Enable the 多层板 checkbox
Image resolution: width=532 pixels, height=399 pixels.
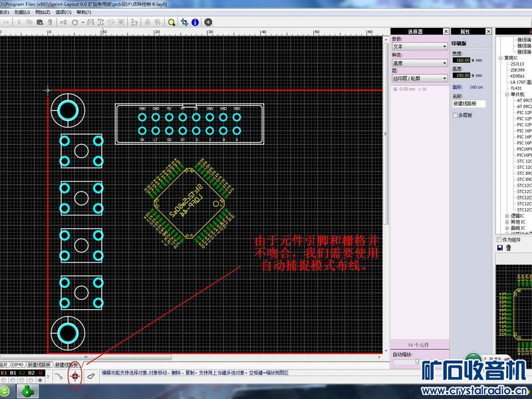point(455,115)
